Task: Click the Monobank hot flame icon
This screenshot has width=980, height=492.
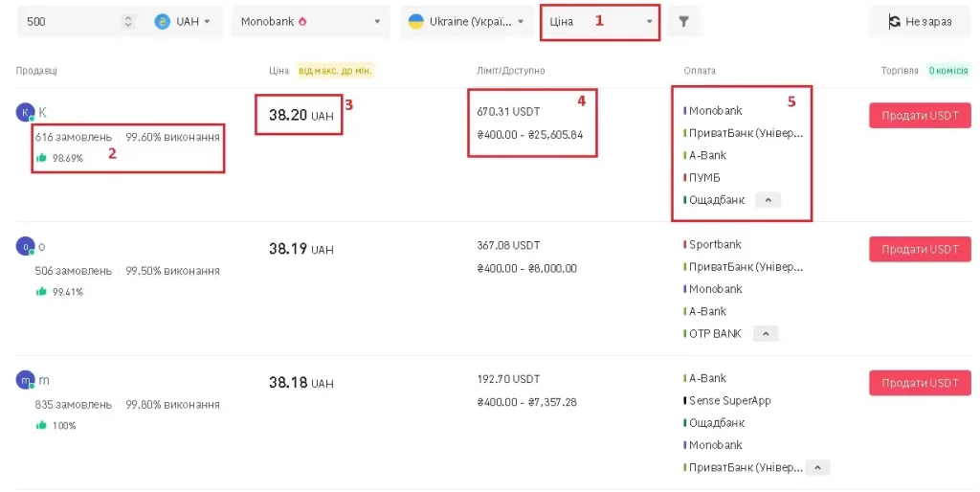Action: pyautogui.click(x=302, y=22)
